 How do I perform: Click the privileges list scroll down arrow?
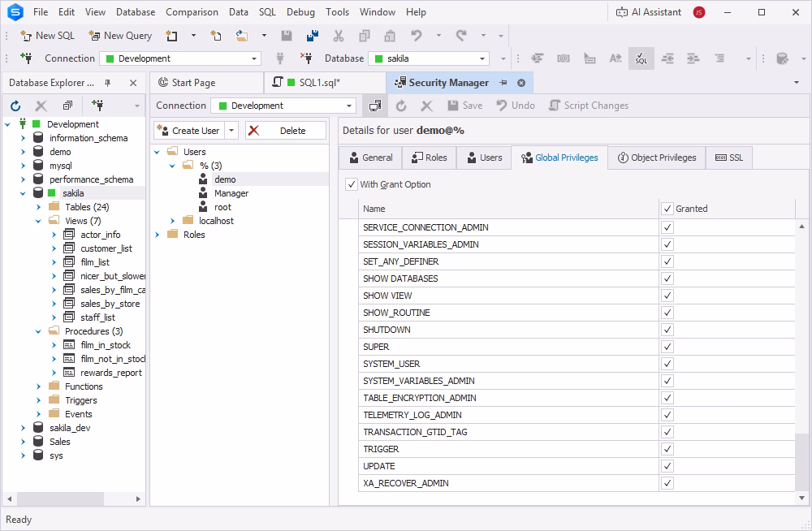[801, 498]
